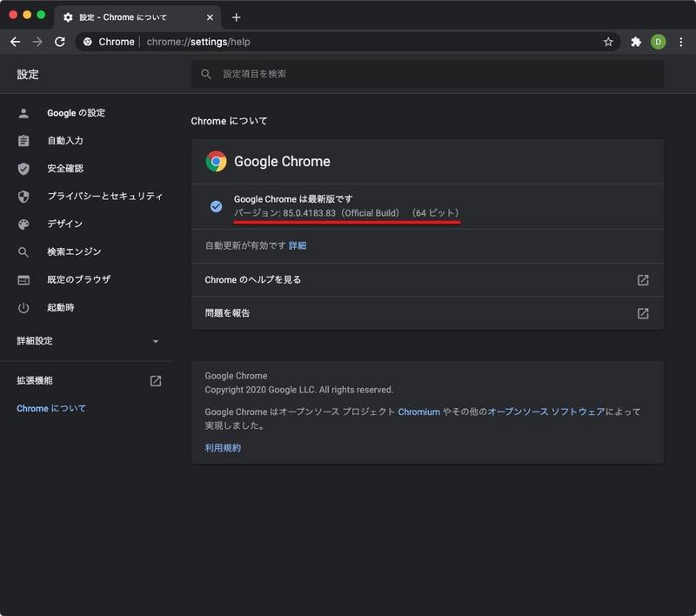Click the browser back arrow

16,42
